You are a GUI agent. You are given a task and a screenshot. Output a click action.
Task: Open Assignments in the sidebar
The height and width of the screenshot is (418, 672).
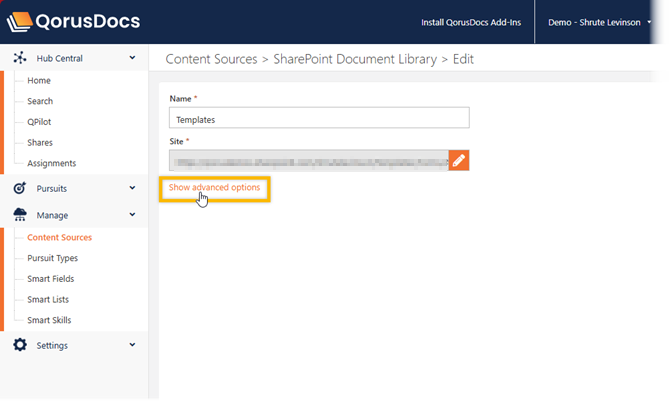point(52,163)
